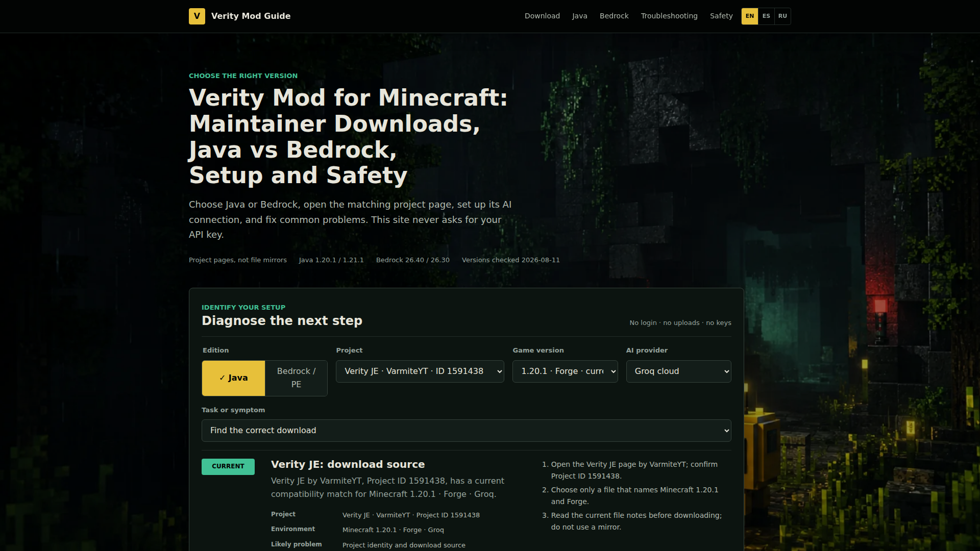Go to the Download nav link
Viewport: 980px width, 551px height.
(542, 16)
